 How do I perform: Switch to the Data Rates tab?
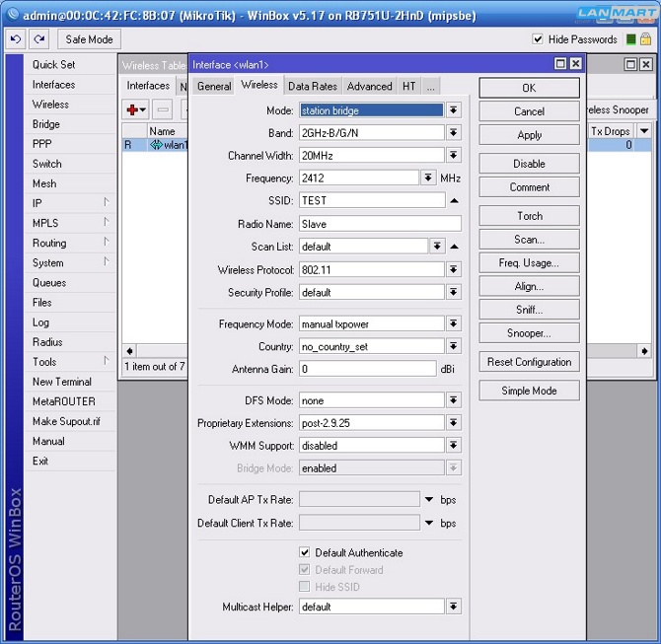pyautogui.click(x=312, y=86)
